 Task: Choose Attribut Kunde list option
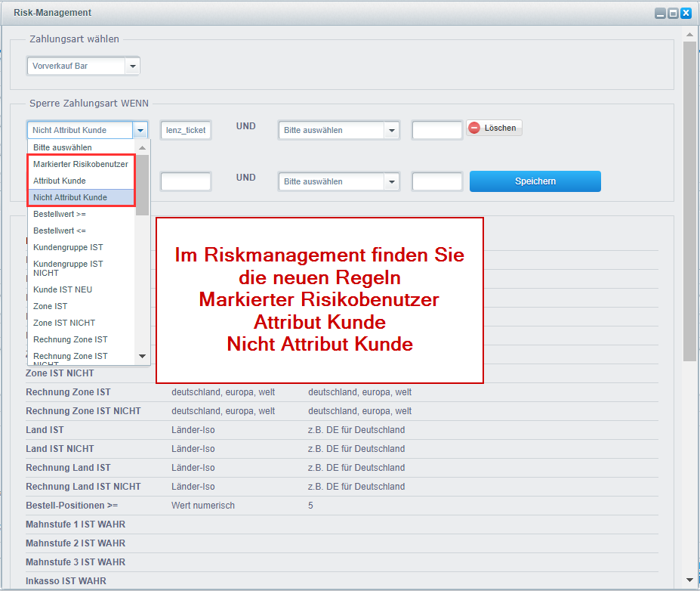tap(81, 181)
